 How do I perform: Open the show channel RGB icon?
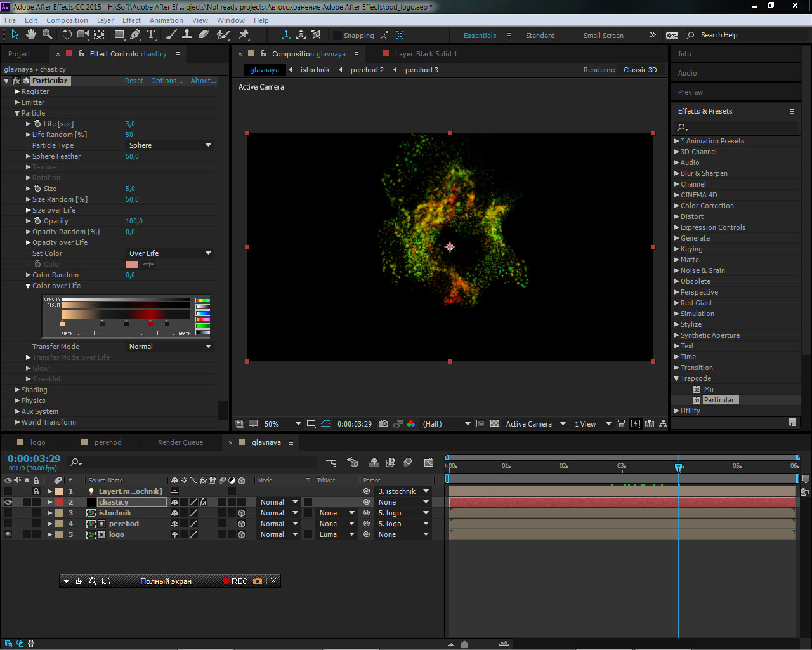[412, 423]
